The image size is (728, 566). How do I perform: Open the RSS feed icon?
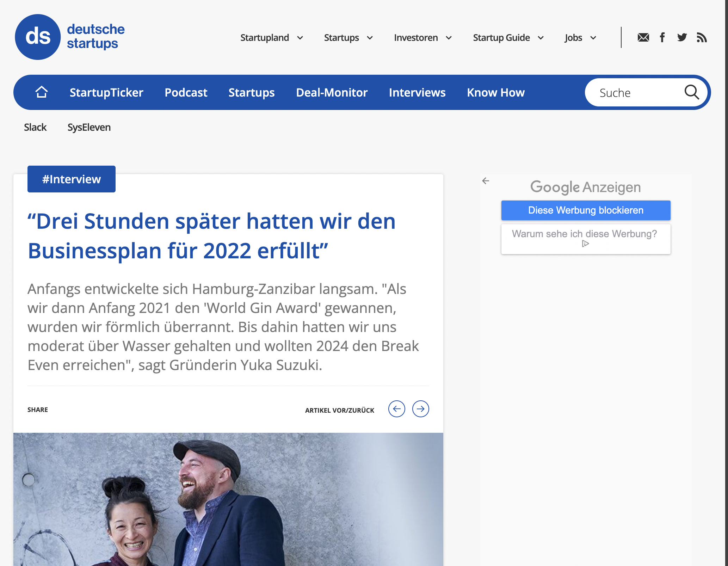702,37
